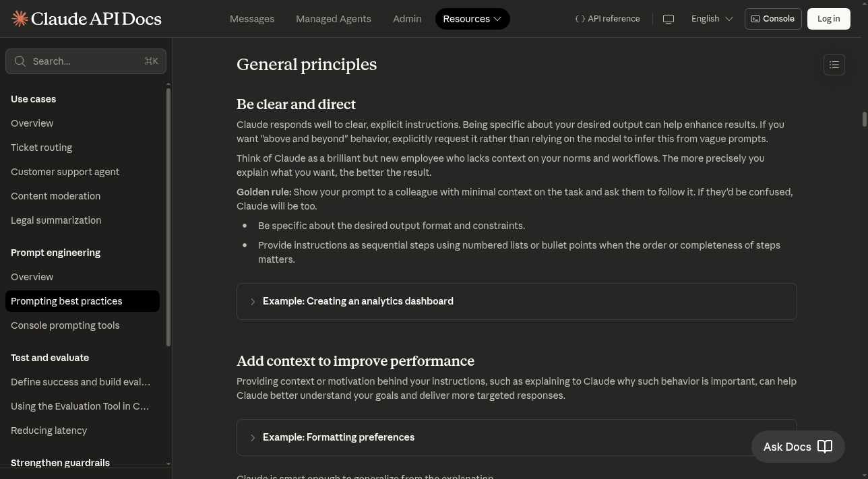868x479 pixels.
Task: Open the Managed Agents tab
Action: (334, 19)
